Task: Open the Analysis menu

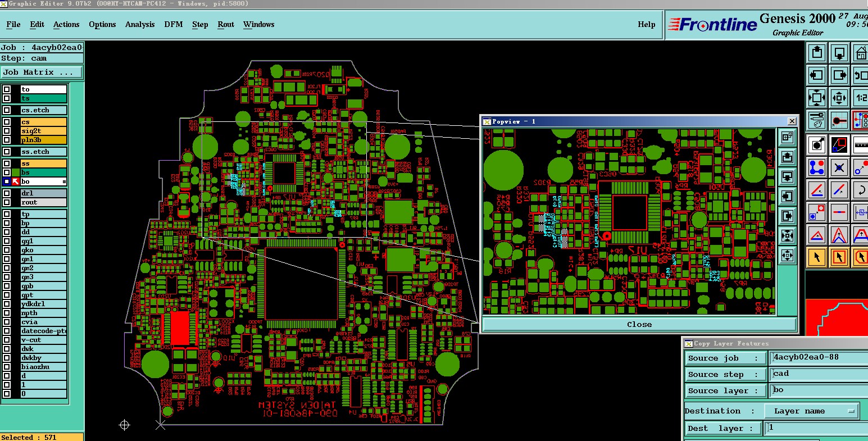Action: tap(140, 24)
